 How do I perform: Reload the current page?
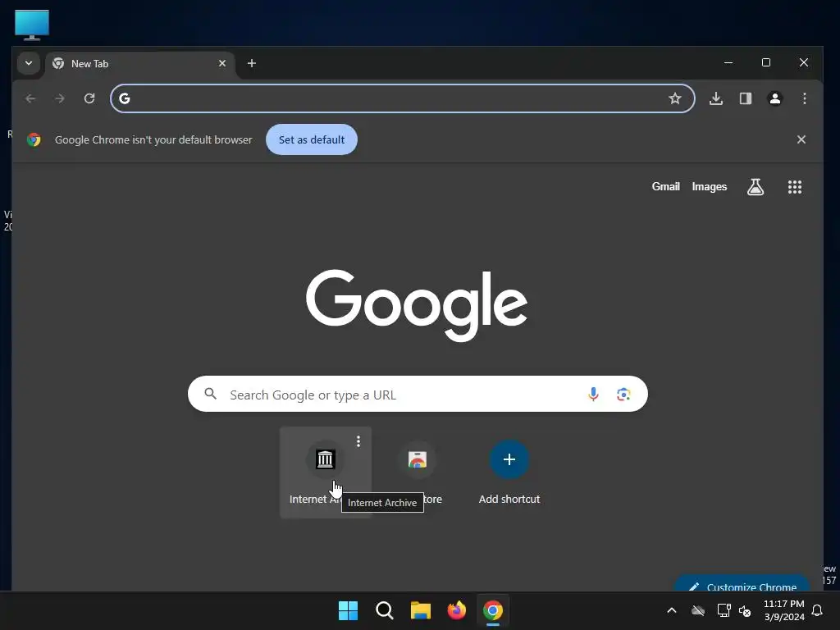pyautogui.click(x=89, y=98)
